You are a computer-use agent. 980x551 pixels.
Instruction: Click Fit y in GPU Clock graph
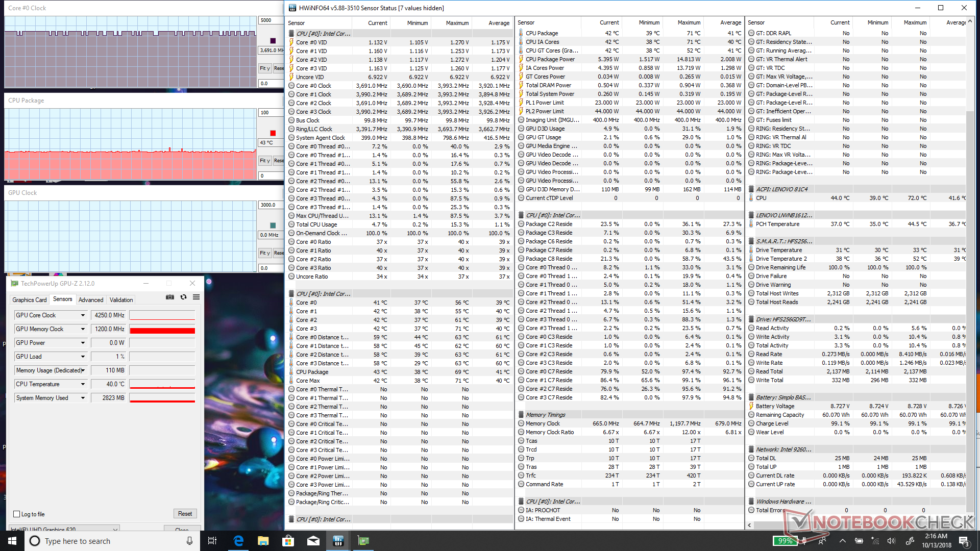coord(265,253)
